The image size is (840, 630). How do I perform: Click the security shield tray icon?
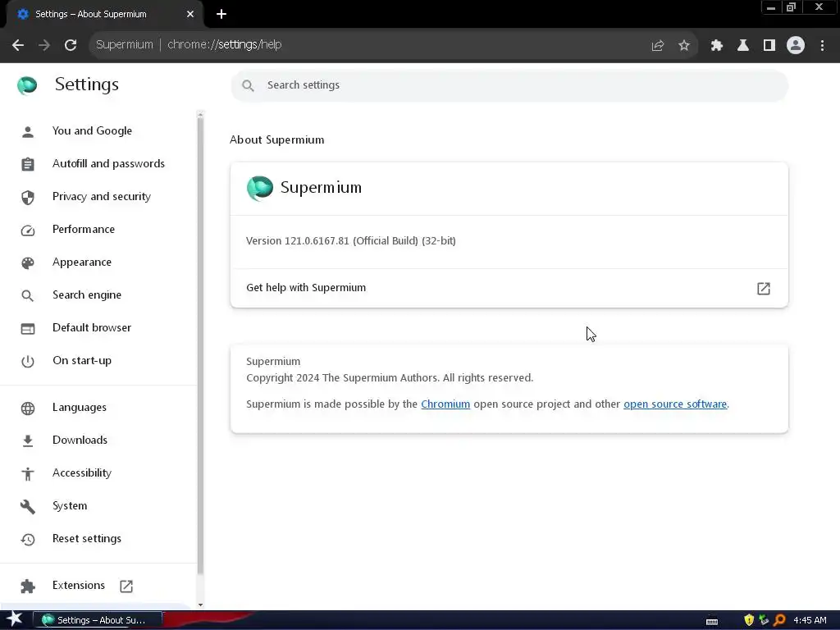(749, 620)
